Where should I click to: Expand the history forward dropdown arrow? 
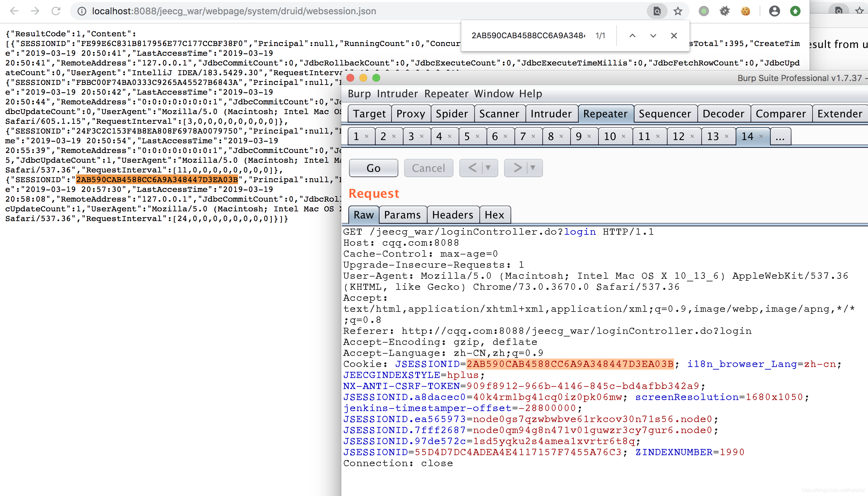[533, 168]
